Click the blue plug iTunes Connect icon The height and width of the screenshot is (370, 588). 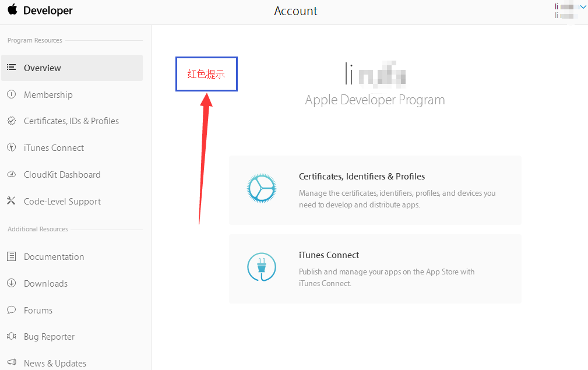pos(262,267)
